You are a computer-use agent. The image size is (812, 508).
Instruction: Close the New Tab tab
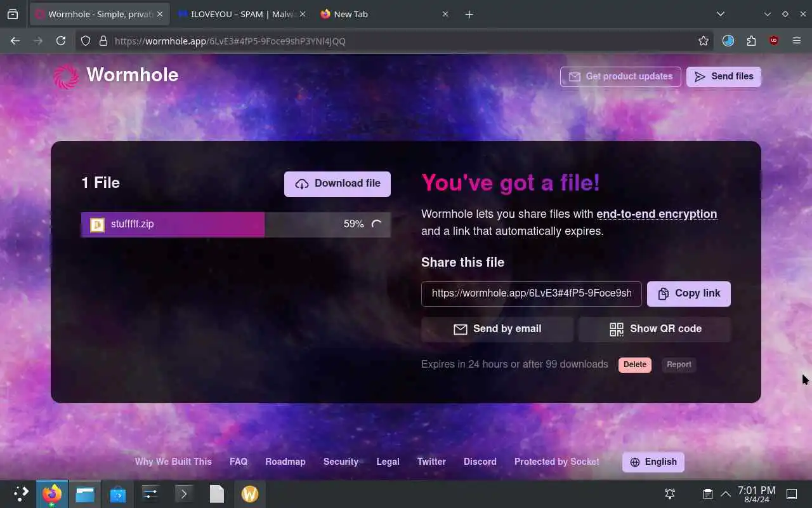point(445,14)
